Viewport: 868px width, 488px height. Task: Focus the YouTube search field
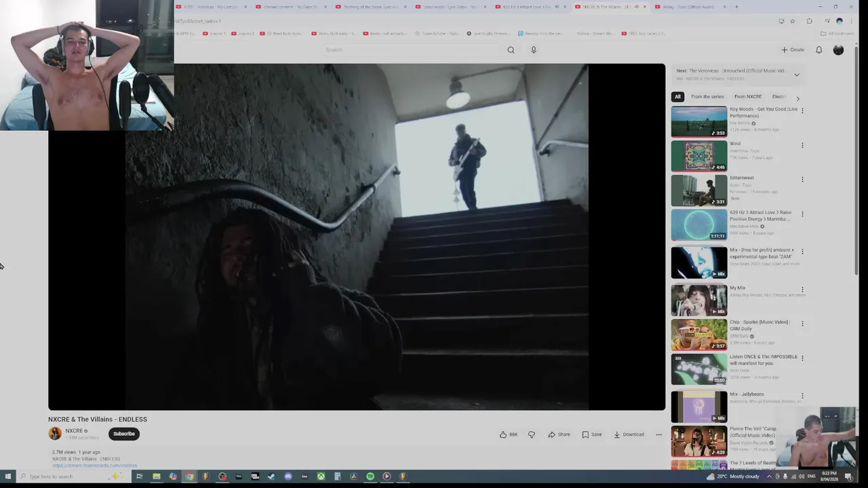coord(414,49)
